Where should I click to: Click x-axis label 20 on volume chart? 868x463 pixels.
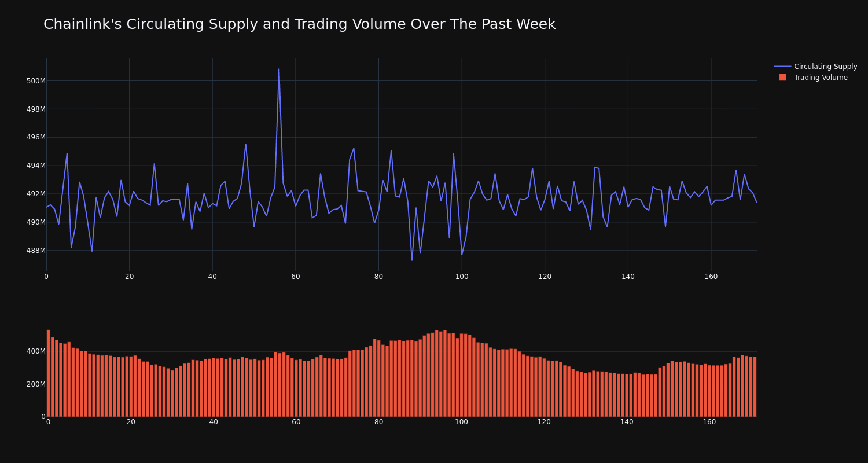point(131,422)
